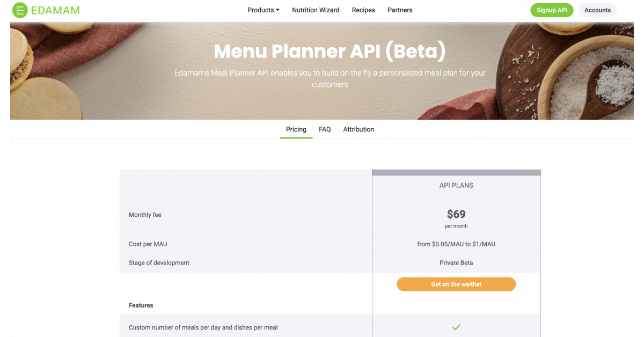This screenshot has height=337, width=644.
Task: Select the Pricing tab
Action: [296, 129]
